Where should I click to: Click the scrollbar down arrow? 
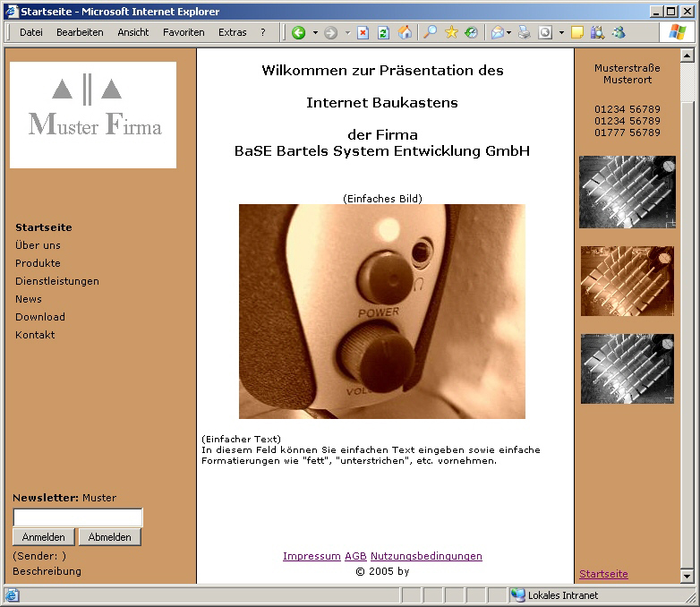tap(687, 576)
